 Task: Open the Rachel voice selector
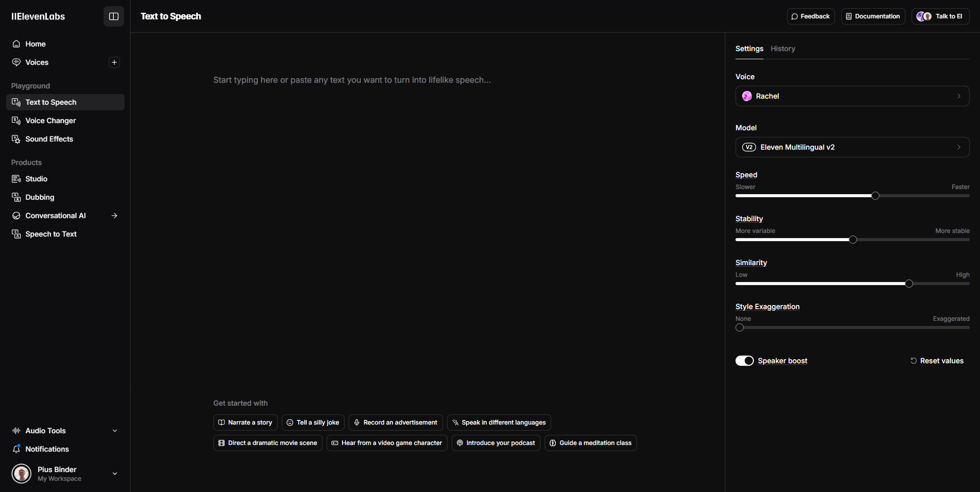pyautogui.click(x=852, y=96)
